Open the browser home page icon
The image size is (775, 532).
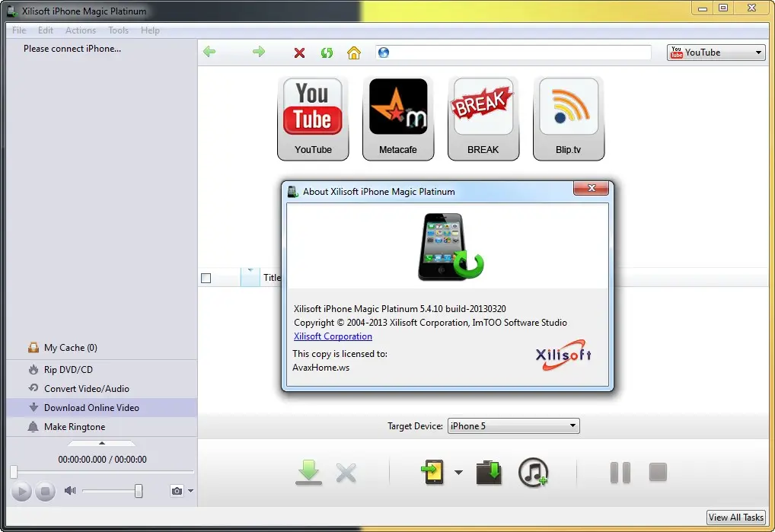[354, 53]
